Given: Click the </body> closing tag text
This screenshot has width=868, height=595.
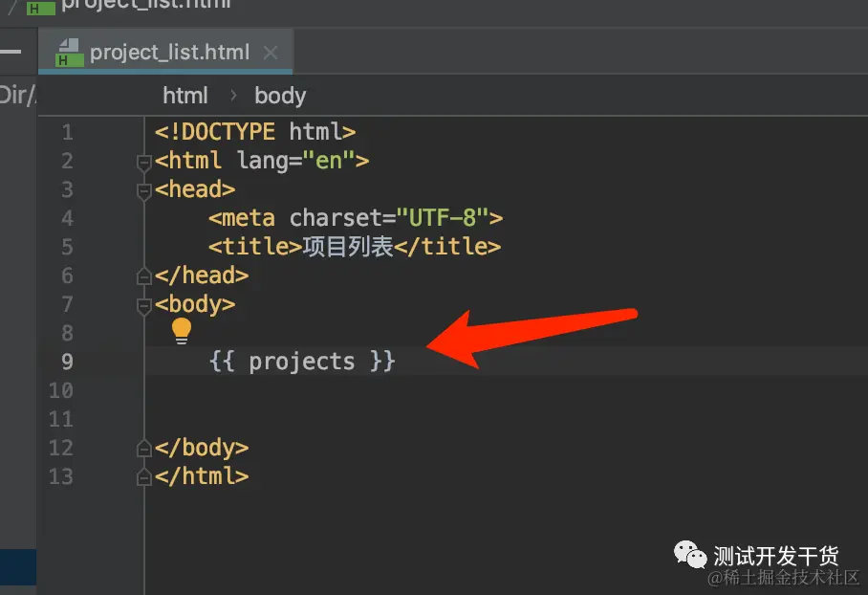Looking at the screenshot, I should pos(202,448).
